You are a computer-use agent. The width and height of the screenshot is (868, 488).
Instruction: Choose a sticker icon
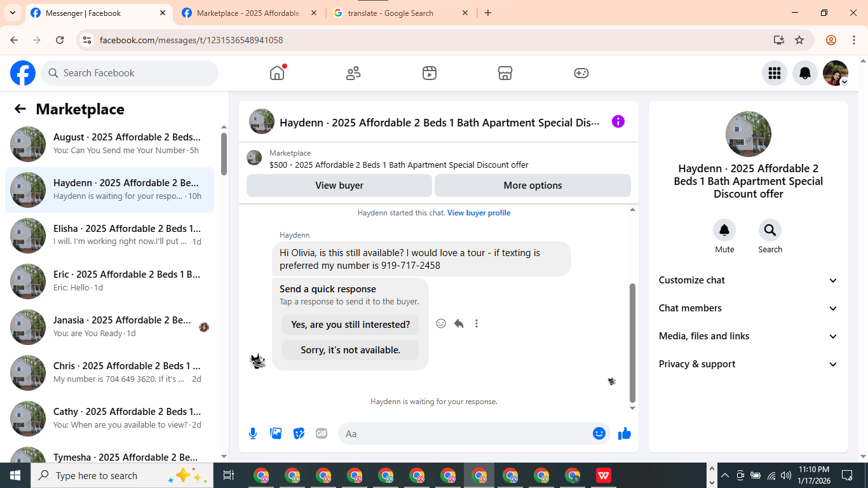coord(299,433)
